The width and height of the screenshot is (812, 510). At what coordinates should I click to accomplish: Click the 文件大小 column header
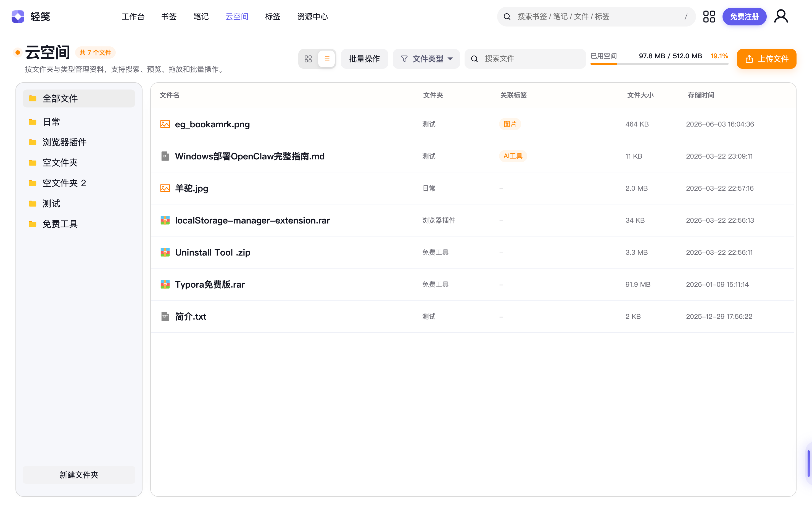coord(640,96)
